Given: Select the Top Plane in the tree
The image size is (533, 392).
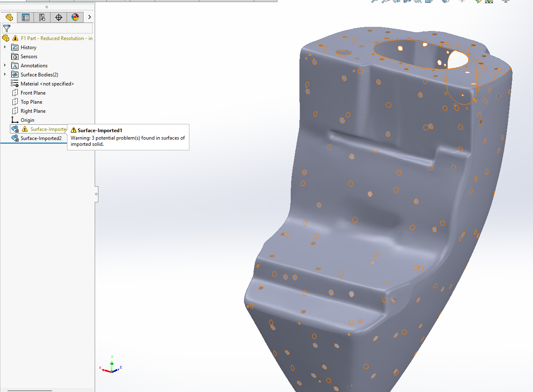Looking at the screenshot, I should pyautogui.click(x=31, y=102).
